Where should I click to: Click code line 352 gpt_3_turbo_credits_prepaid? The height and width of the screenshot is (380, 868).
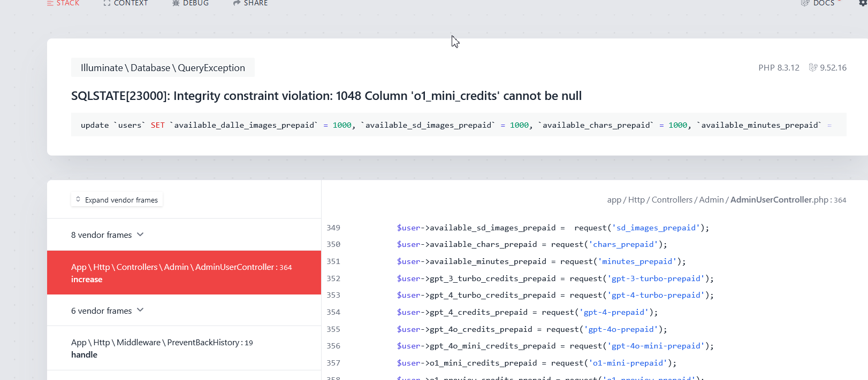click(554, 278)
